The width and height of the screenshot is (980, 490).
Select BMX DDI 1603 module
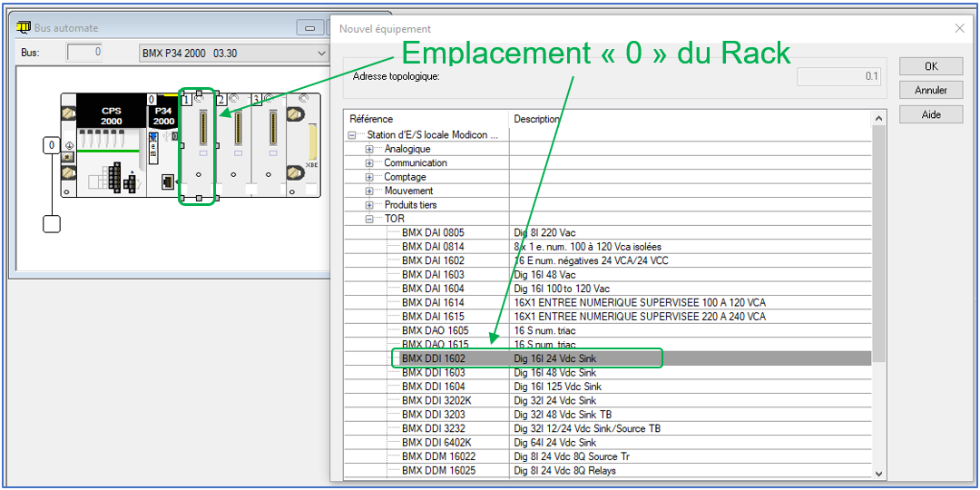point(433,373)
